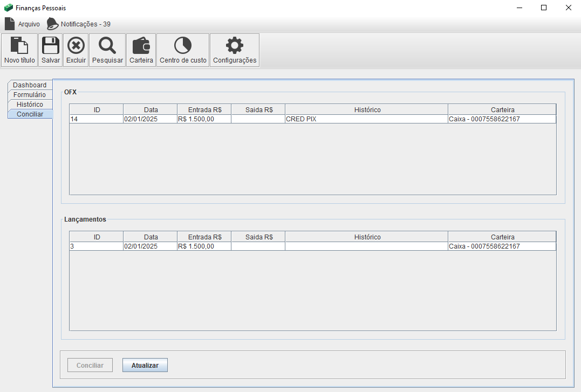Switch to the Dashboard tab
This screenshot has width=581, height=392.
[30, 85]
